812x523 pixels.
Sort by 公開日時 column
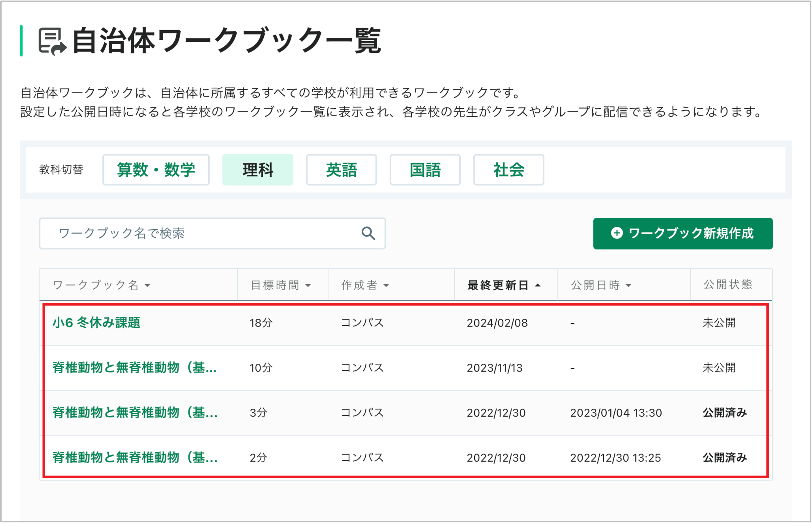click(x=601, y=285)
